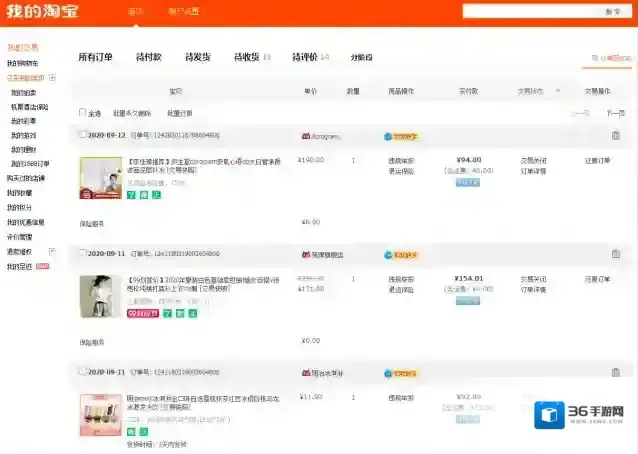The image size is (638, 454).
Task: Open 我的1688订单 in the sidebar
Action: point(30,164)
